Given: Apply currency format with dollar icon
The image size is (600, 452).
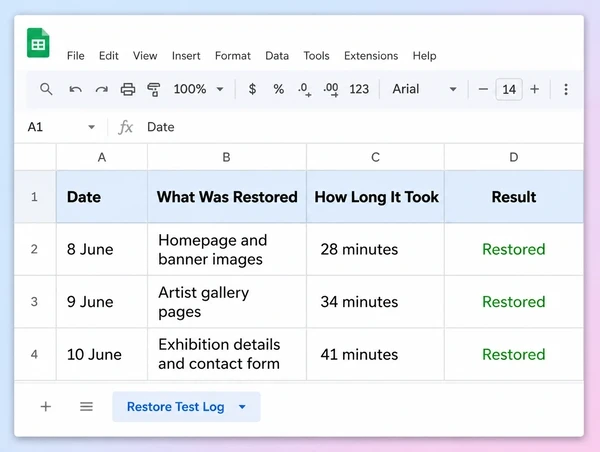Looking at the screenshot, I should [x=252, y=89].
